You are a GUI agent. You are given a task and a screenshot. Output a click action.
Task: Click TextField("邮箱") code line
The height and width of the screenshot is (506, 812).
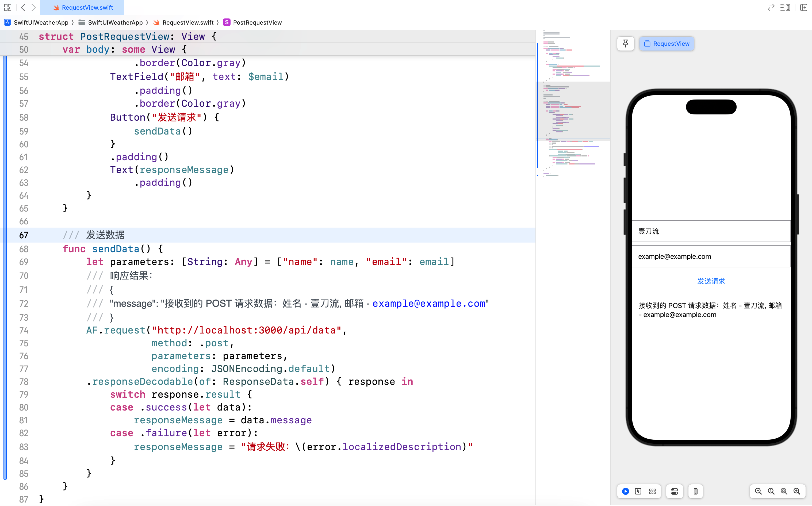pos(200,77)
